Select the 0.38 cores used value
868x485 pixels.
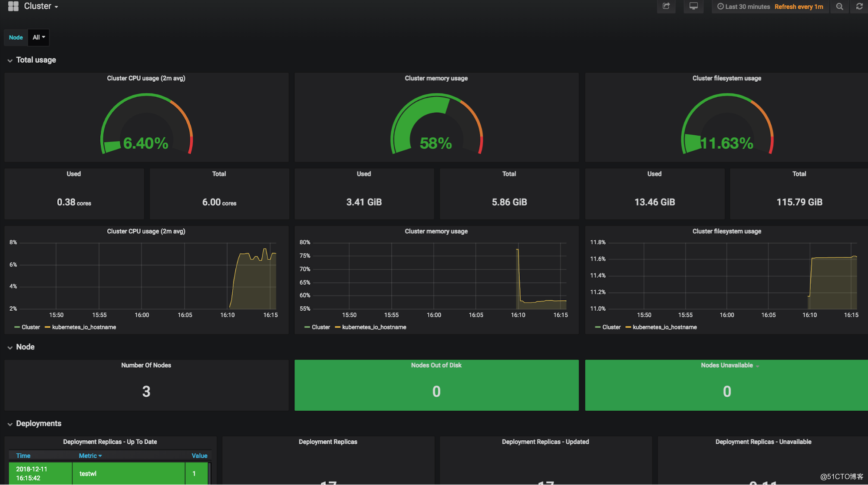[x=74, y=202]
